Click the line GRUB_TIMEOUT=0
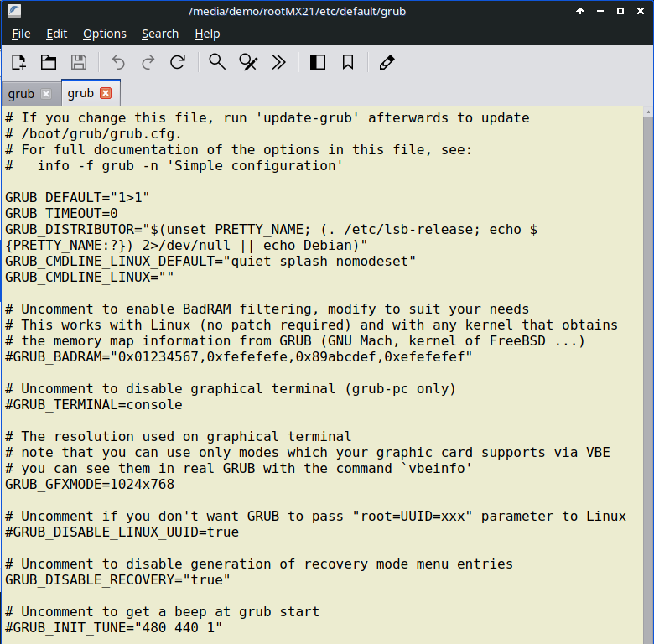654x644 pixels. tap(61, 214)
